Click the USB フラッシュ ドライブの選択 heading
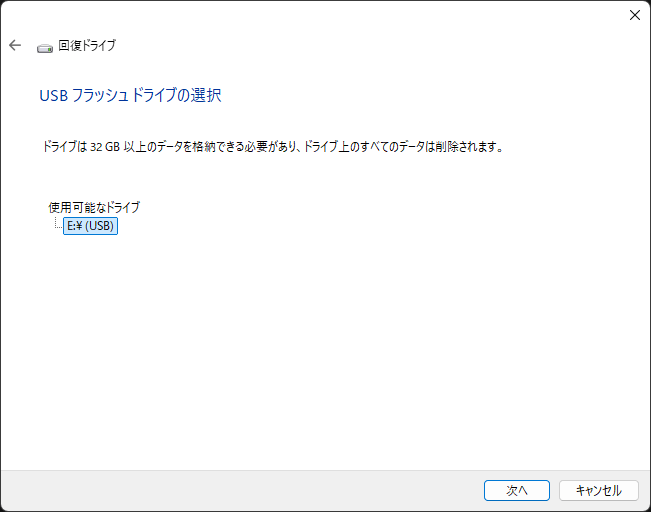Viewport: 651px width, 512px height. [130, 96]
